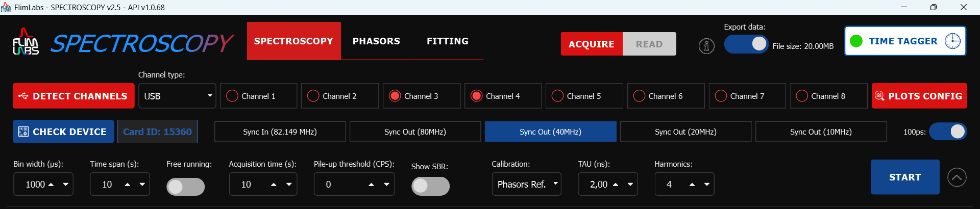Deselect the Channel 4 radio button

point(477,96)
